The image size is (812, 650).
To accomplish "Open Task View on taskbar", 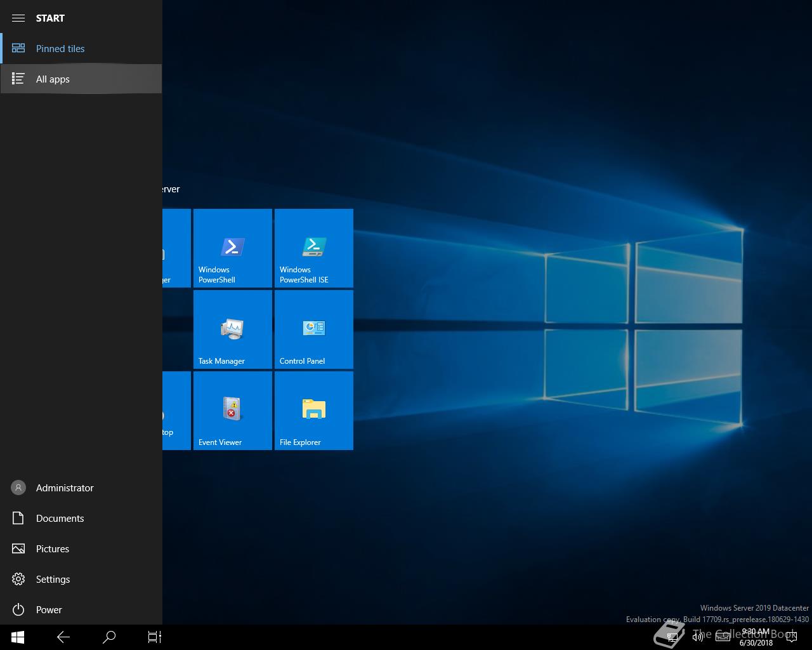I will pyautogui.click(x=155, y=637).
